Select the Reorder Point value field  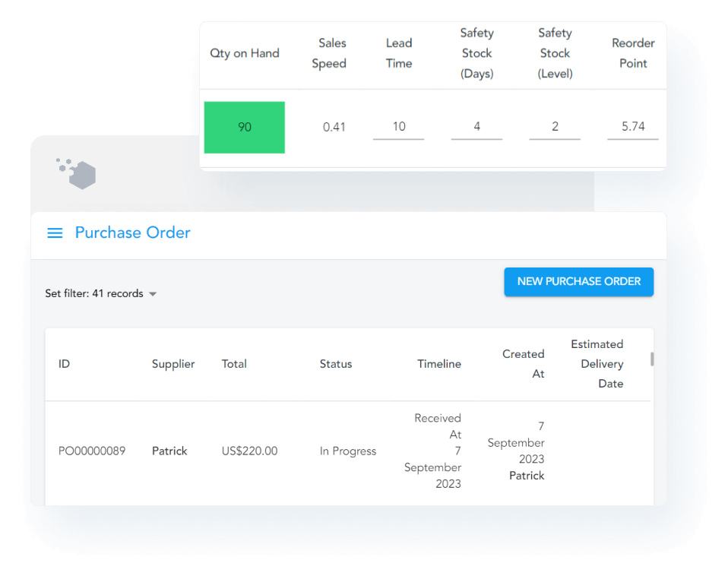[632, 128]
